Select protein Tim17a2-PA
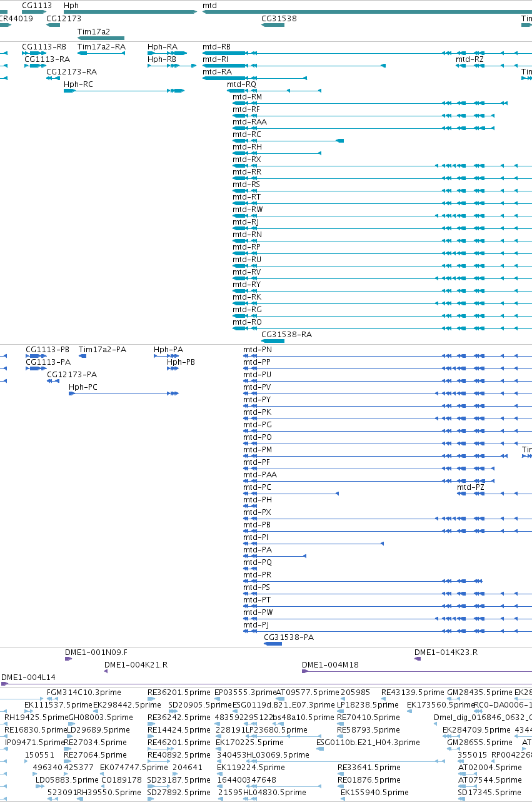 tap(103, 350)
